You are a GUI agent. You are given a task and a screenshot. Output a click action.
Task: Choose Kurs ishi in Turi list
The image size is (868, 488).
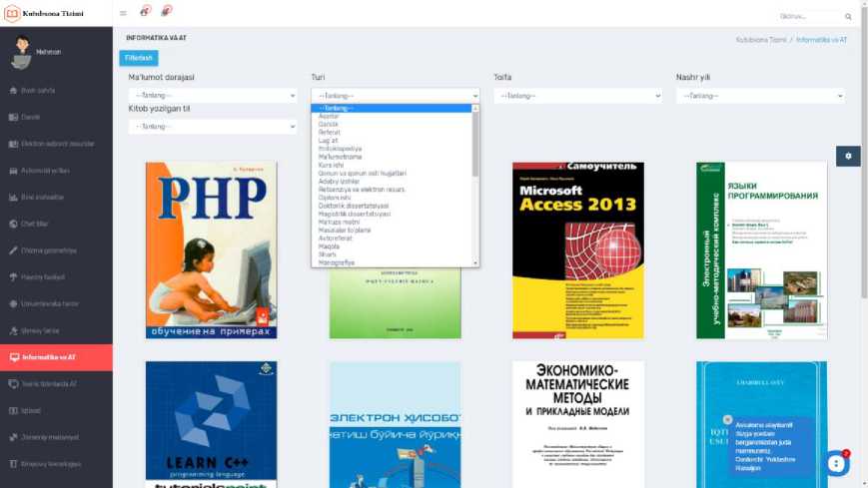[392, 166]
